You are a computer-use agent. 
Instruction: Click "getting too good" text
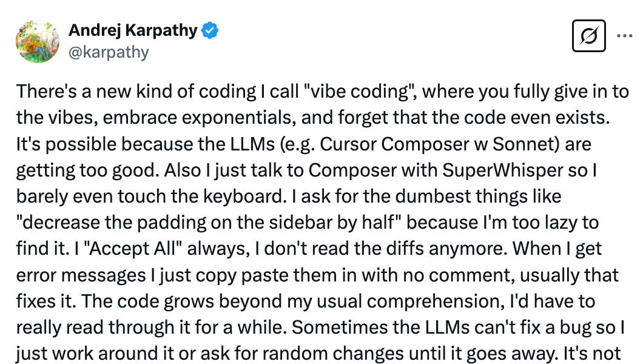tap(87, 170)
